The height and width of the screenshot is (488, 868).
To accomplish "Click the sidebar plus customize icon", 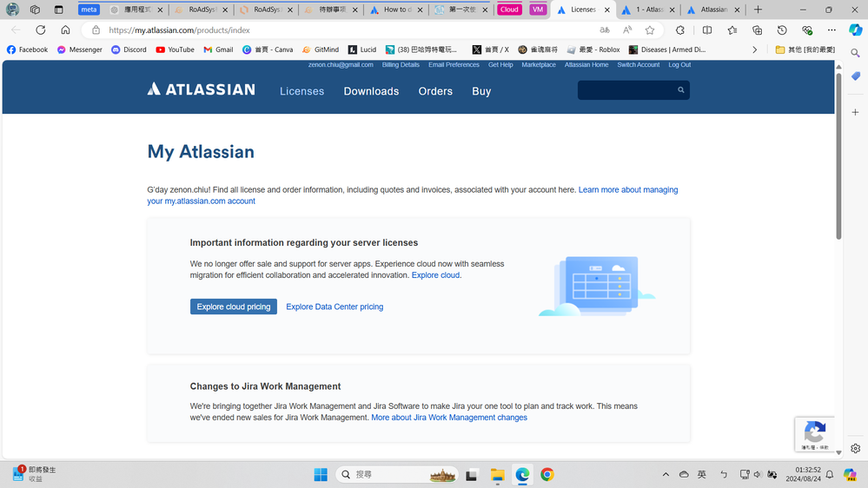I will pos(855,112).
